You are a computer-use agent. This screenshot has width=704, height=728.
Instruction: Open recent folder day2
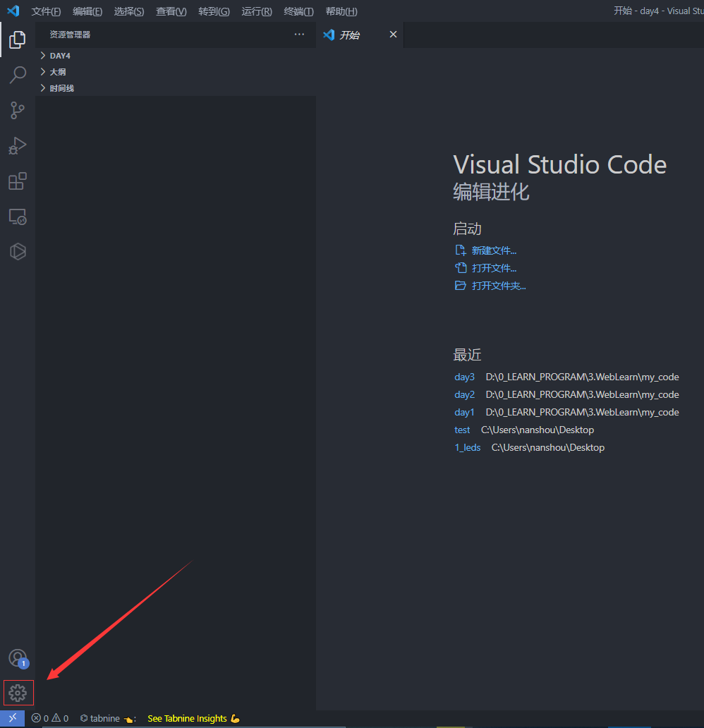[464, 394]
